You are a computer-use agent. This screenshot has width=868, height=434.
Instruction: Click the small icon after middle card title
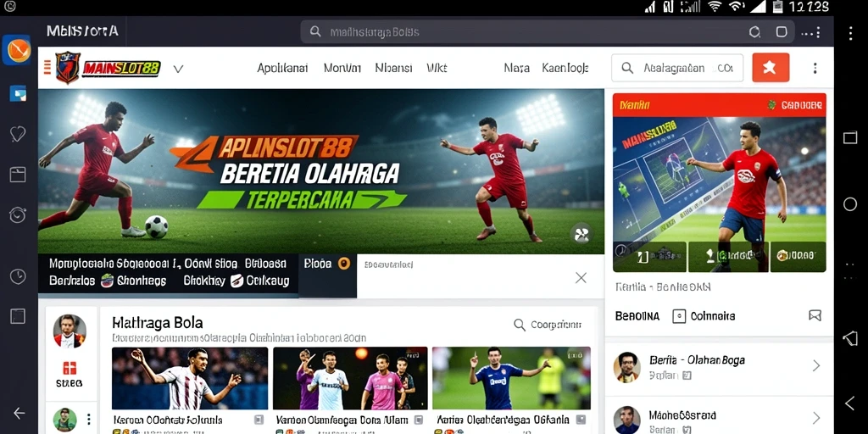[419, 420]
